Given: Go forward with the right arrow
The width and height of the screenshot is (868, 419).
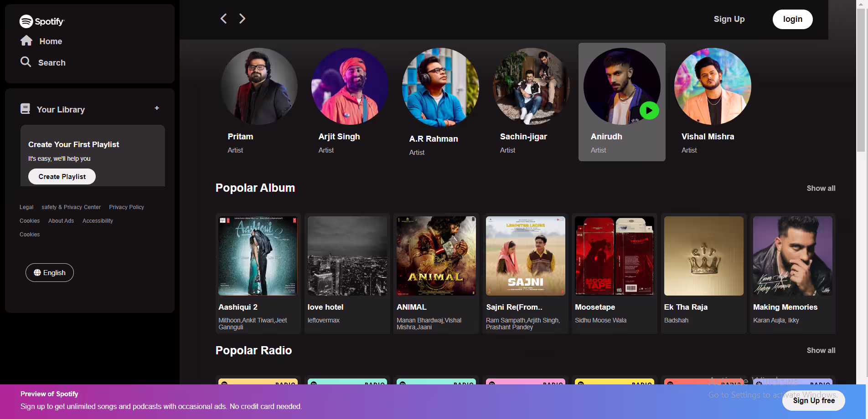Looking at the screenshot, I should (242, 19).
